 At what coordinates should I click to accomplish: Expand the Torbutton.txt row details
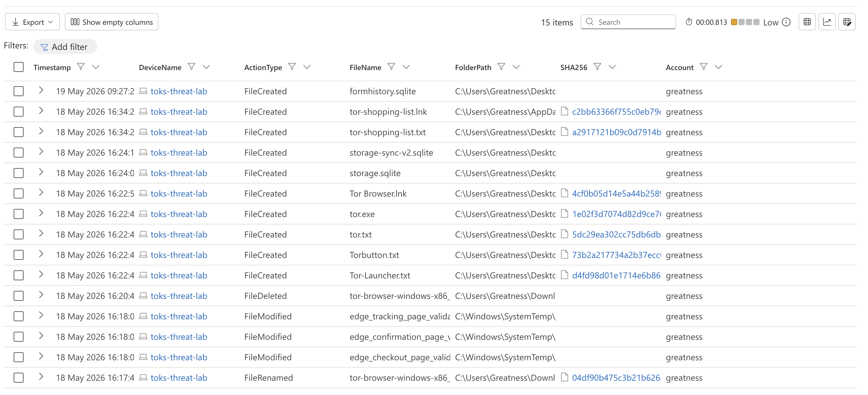pos(41,254)
